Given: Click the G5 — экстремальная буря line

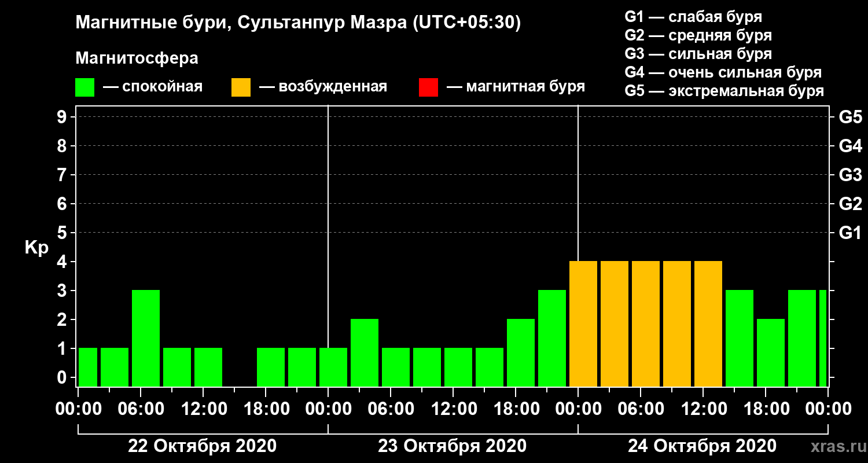Looking at the screenshot, I should pos(724,91).
